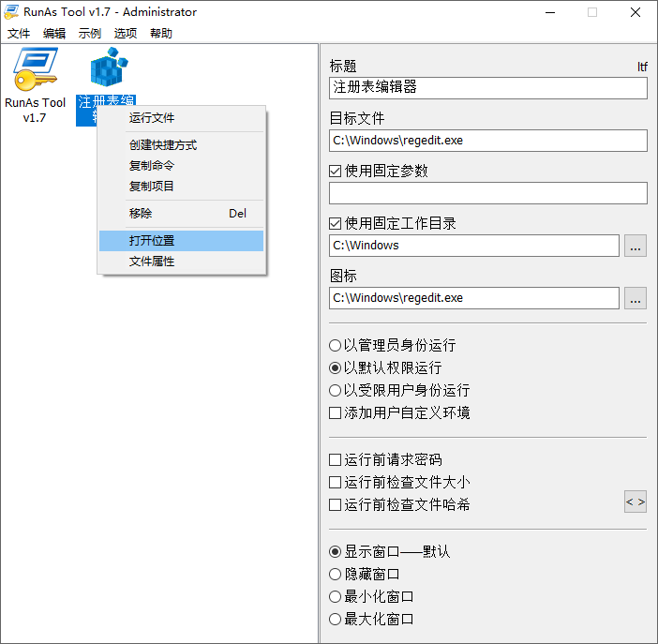658x644 pixels.
Task: Select 最小化窗口 radio button
Action: 335,596
